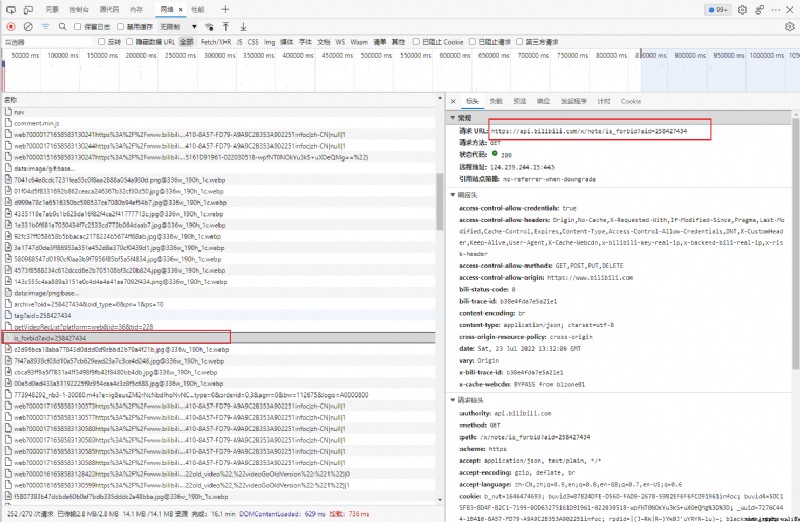This screenshot has width=800, height=522.
Task: Click the request list vertical scrollbar
Action: tap(440, 202)
